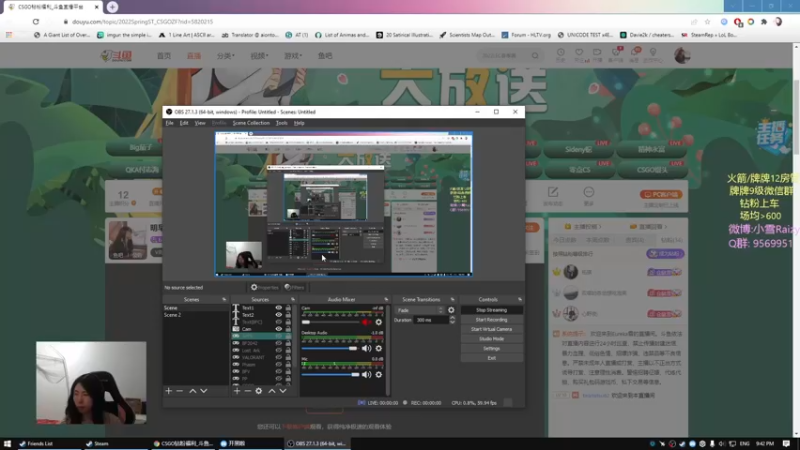Undock the Scene Transitions panel float icon
The height and width of the screenshot is (450, 800).
click(453, 299)
